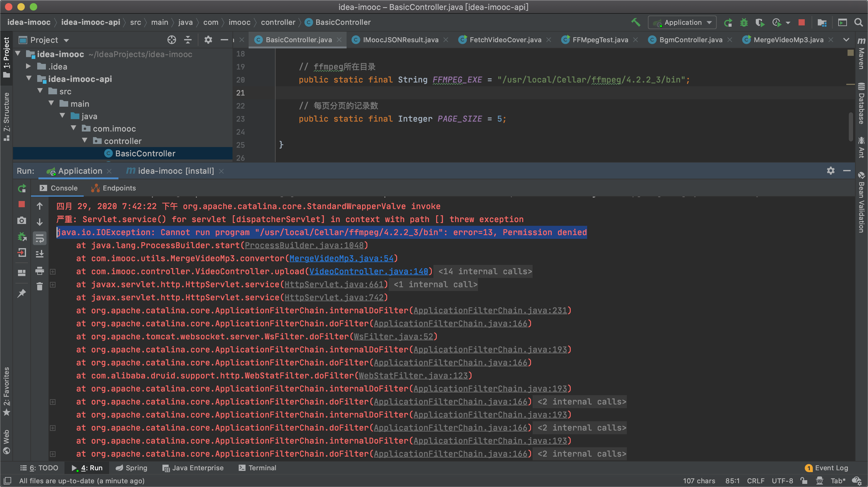Minimize the Run tool window

point(847,171)
